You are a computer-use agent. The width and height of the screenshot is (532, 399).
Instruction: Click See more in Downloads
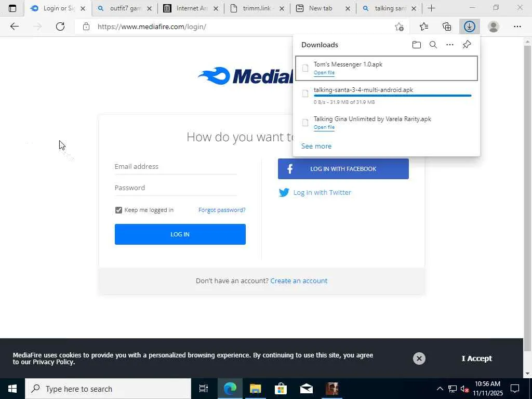point(316,146)
